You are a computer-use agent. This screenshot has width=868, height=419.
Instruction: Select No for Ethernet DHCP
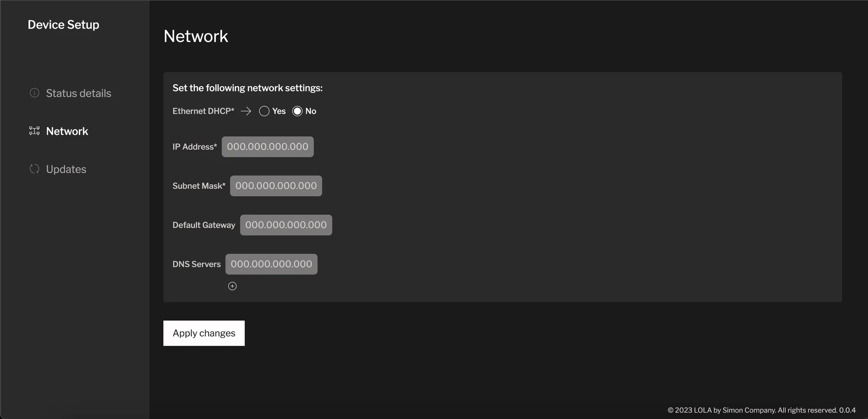pyautogui.click(x=298, y=111)
